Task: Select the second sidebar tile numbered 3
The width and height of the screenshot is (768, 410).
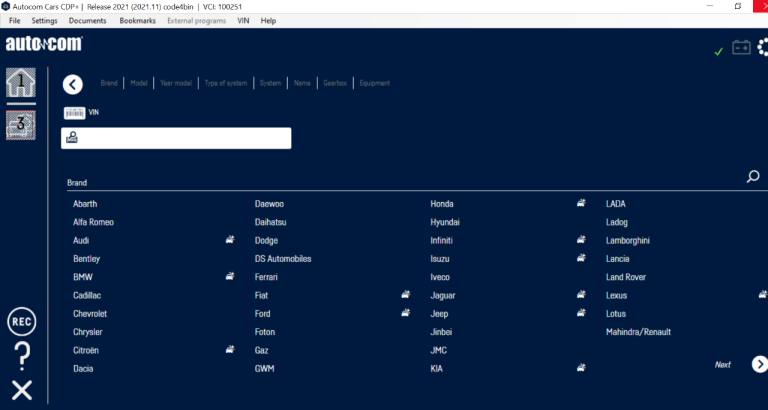Action: coord(21,125)
